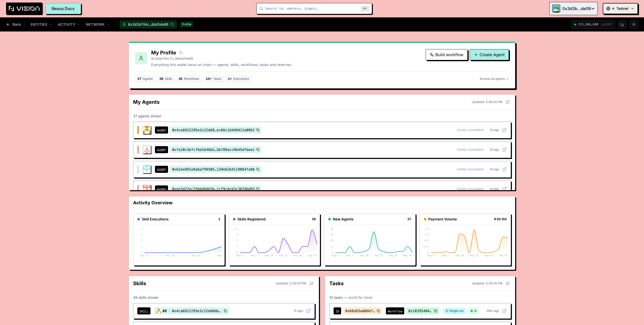
Task: Open agent 0xfe20c5bfcf6d1646b5 external link
Action: (x=504, y=150)
